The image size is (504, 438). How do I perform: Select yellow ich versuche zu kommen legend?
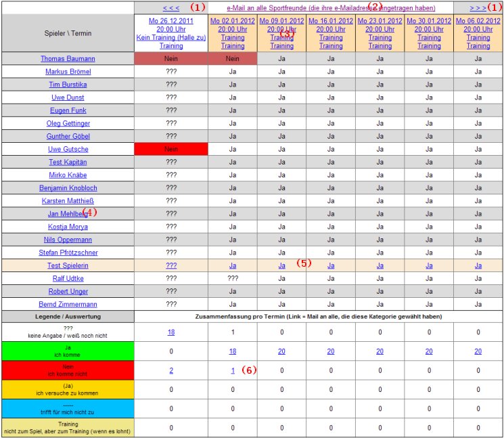coord(68,389)
